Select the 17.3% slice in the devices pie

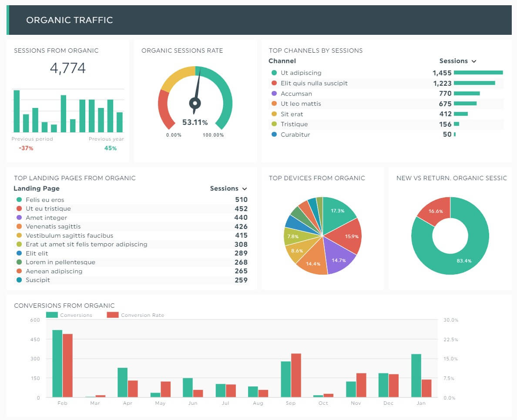pyautogui.click(x=337, y=211)
